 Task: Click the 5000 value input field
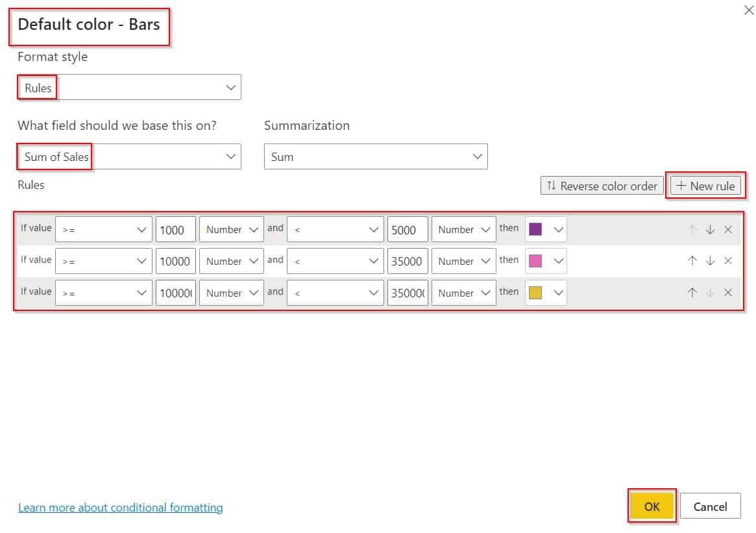coord(408,230)
